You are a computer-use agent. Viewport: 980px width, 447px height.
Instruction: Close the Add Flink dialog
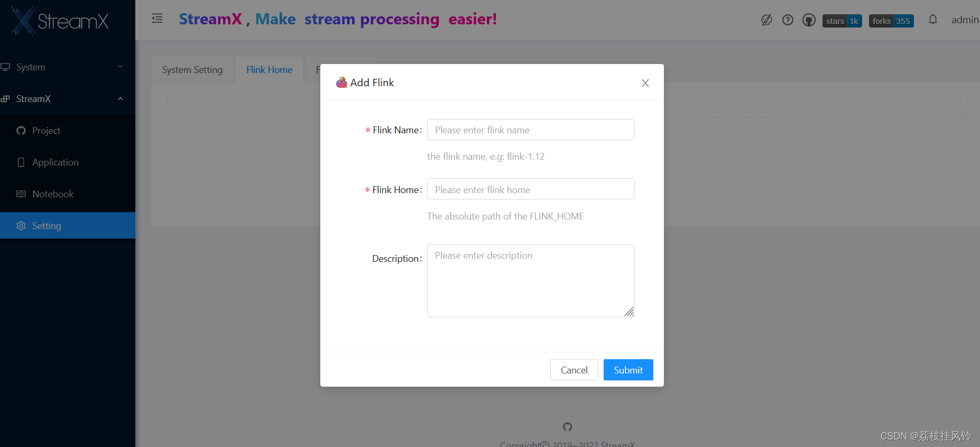(645, 83)
